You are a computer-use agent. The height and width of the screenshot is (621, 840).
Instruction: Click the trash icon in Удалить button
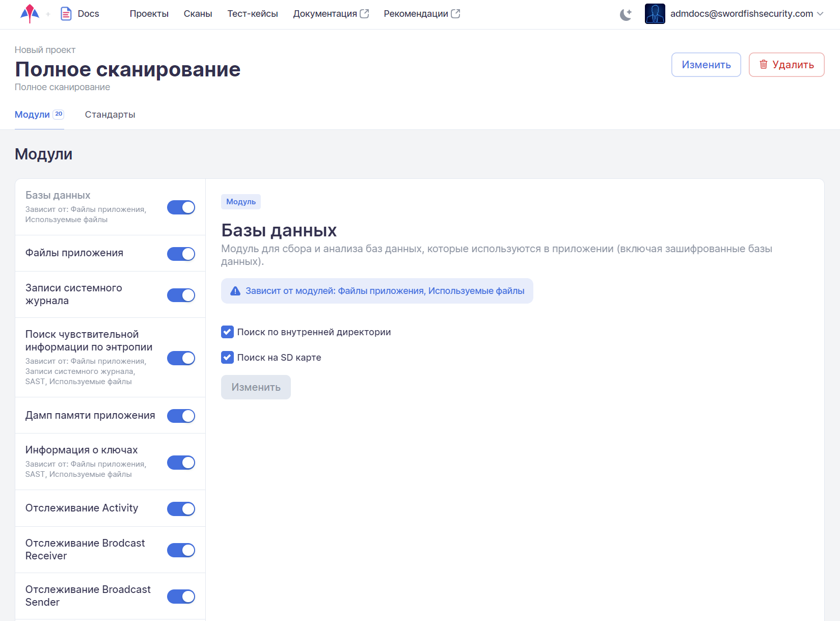(763, 65)
